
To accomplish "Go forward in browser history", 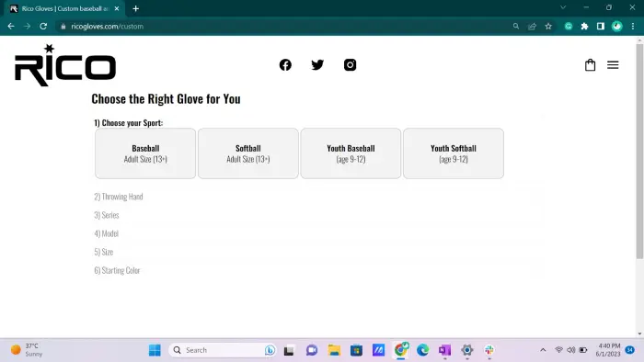I will click(27, 27).
